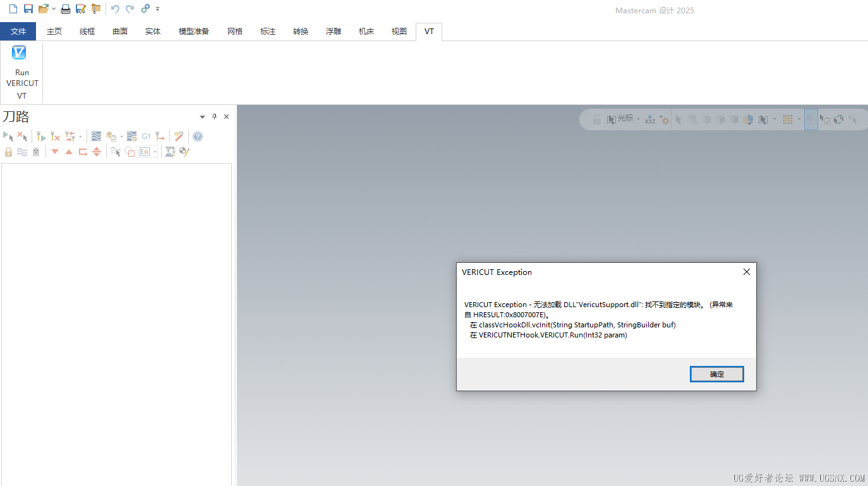868x486 pixels.
Task: Redo the last undone action
Action: pyautogui.click(x=130, y=9)
